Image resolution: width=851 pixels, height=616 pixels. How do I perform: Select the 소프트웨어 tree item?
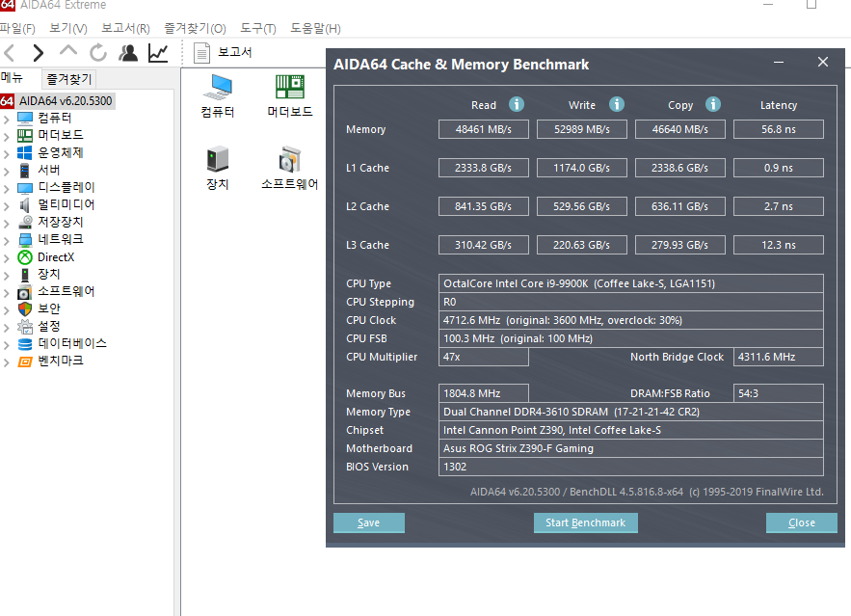[66, 291]
